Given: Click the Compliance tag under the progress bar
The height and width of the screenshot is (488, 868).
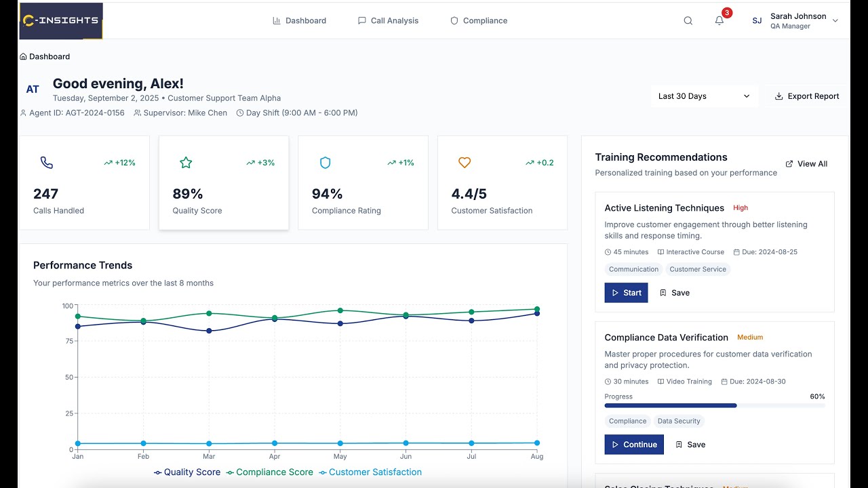Looking at the screenshot, I should click(x=628, y=422).
